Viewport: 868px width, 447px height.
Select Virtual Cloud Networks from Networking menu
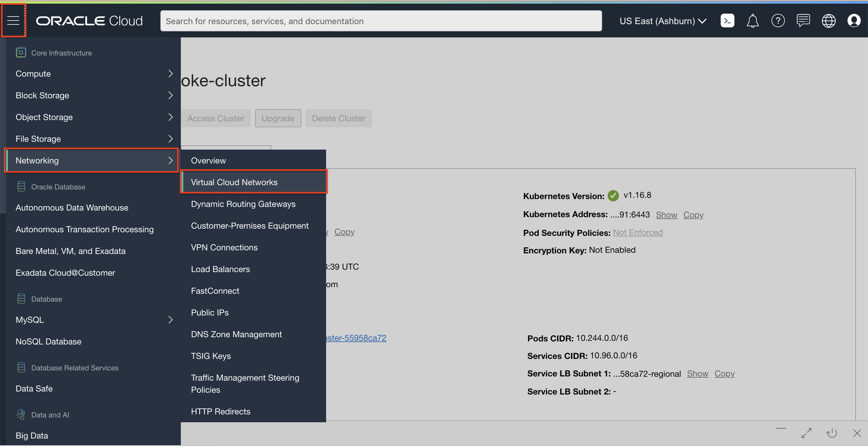(x=234, y=182)
